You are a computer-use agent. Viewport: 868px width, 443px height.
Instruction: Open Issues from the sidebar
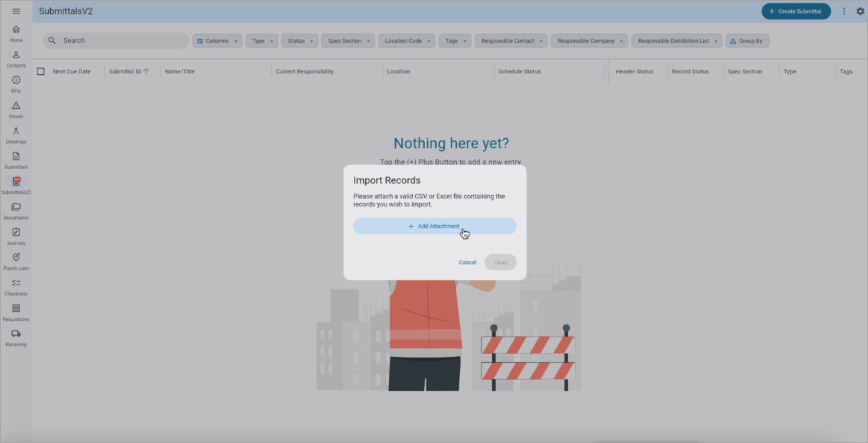(16, 110)
